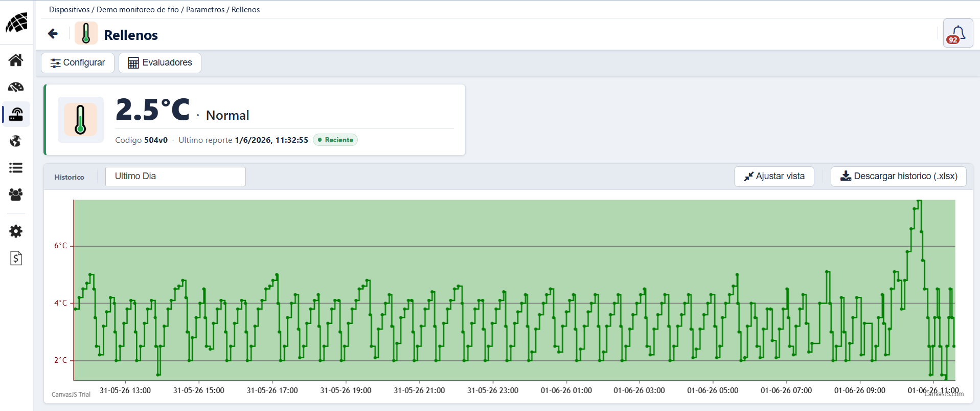Select the devices router icon in sidebar
The height and width of the screenshot is (411, 980).
pyautogui.click(x=16, y=114)
